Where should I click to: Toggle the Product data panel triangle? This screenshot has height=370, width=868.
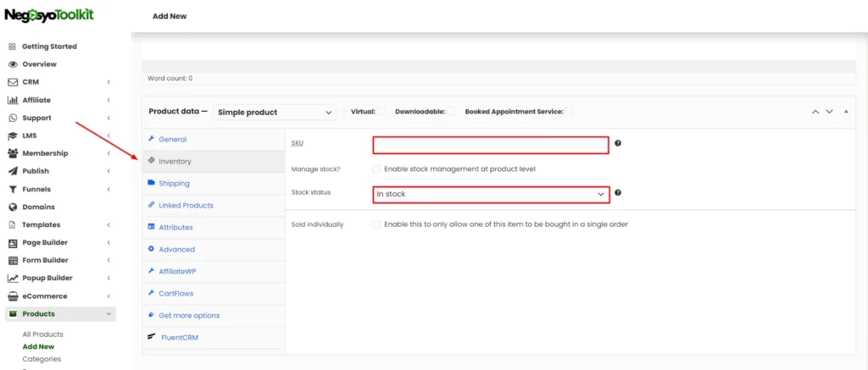pos(846,111)
